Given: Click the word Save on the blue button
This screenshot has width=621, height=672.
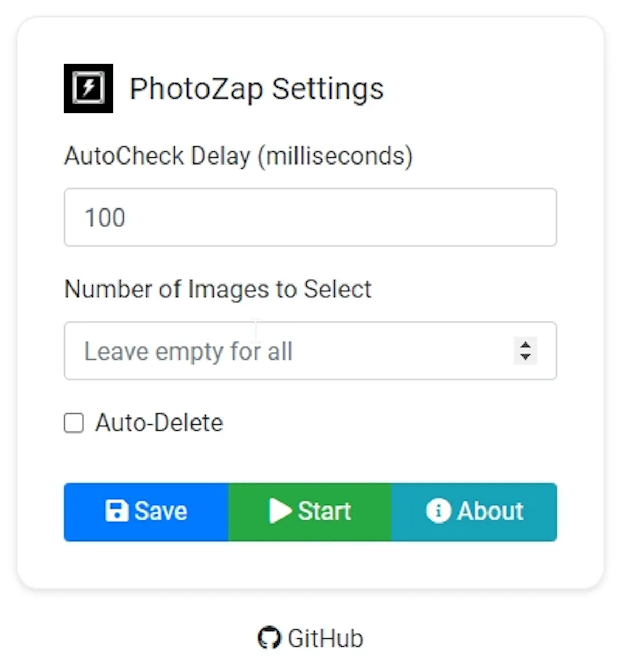Looking at the screenshot, I should coord(160,511).
